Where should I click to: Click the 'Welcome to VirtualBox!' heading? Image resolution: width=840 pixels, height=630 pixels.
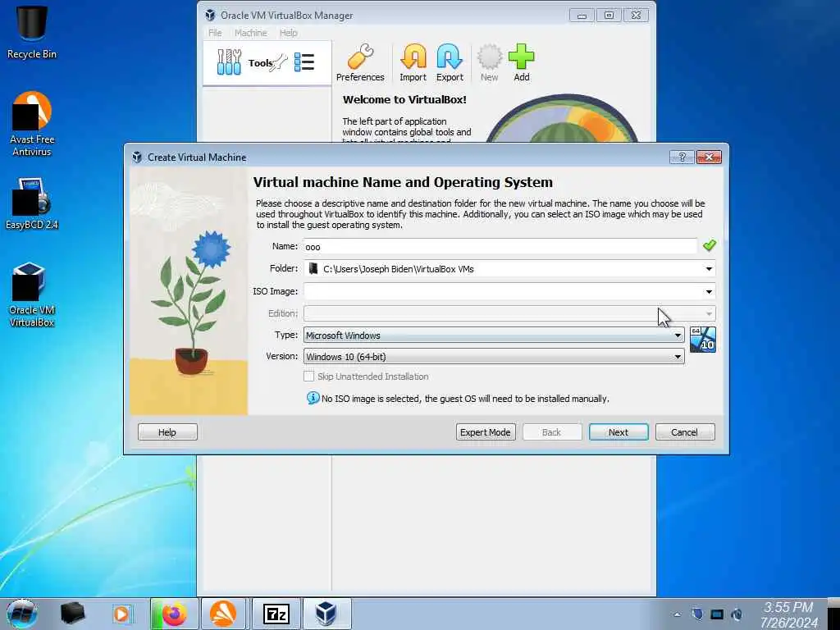[x=404, y=99]
